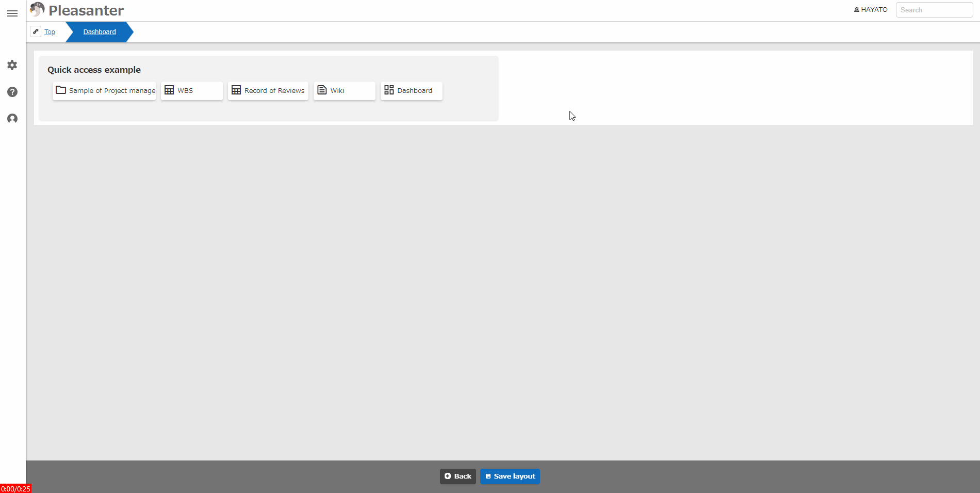
Task: Open the Wiki quick access link
Action: pos(345,90)
